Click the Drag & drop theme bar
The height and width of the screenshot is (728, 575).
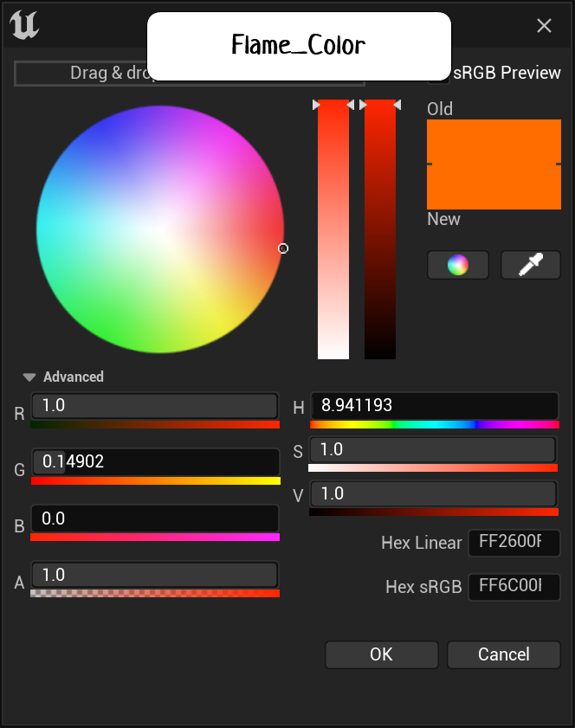coord(190,74)
